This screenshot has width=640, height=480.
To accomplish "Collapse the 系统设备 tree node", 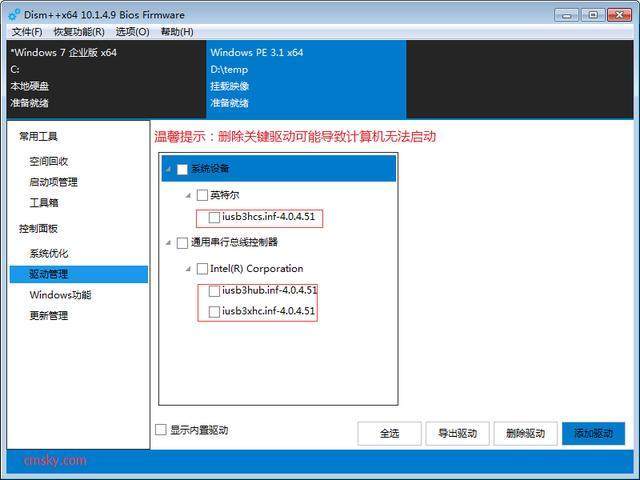I will coord(167,169).
